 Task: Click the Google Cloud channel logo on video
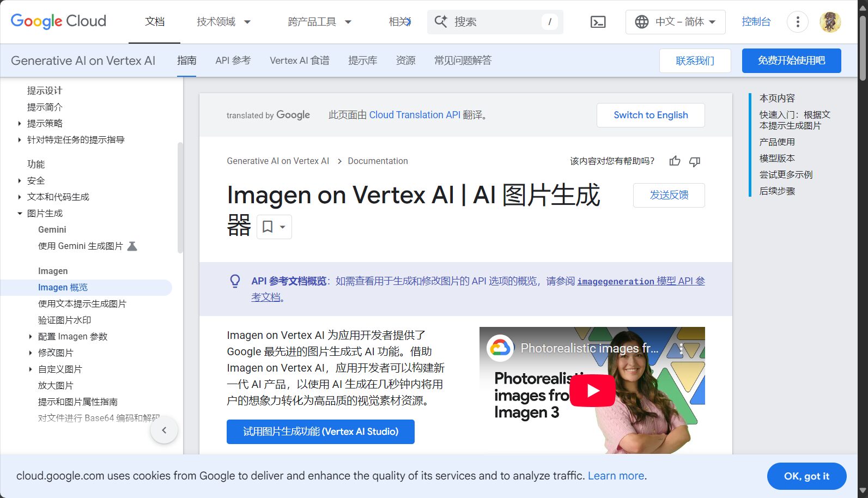500,348
